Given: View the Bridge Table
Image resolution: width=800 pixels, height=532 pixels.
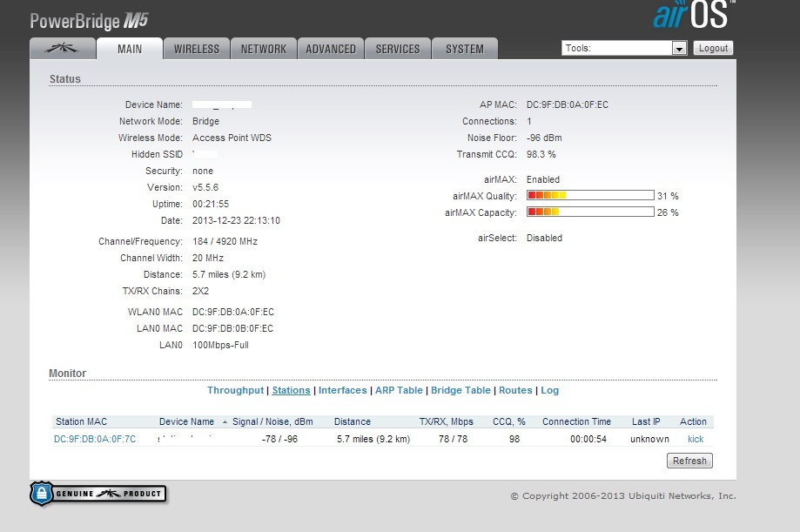Looking at the screenshot, I should 461,390.
